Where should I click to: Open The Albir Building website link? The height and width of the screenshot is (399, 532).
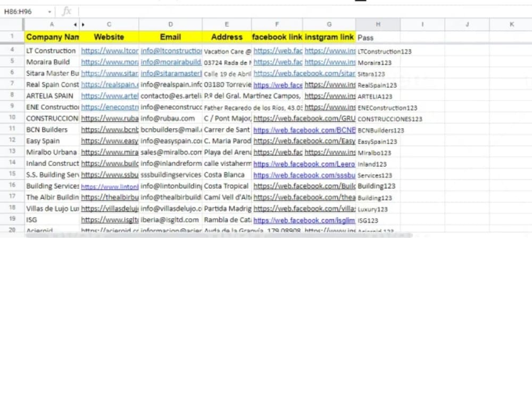click(x=110, y=197)
